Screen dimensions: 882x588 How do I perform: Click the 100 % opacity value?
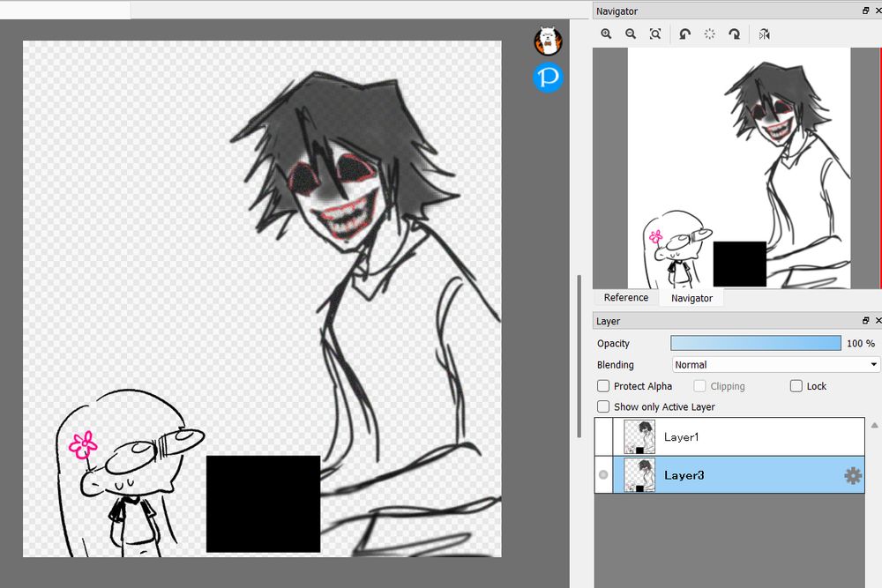tap(861, 343)
